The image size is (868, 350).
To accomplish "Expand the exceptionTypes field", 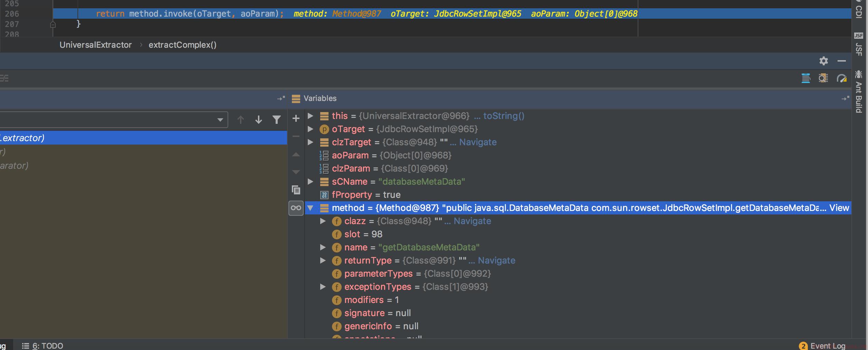I will tap(323, 287).
